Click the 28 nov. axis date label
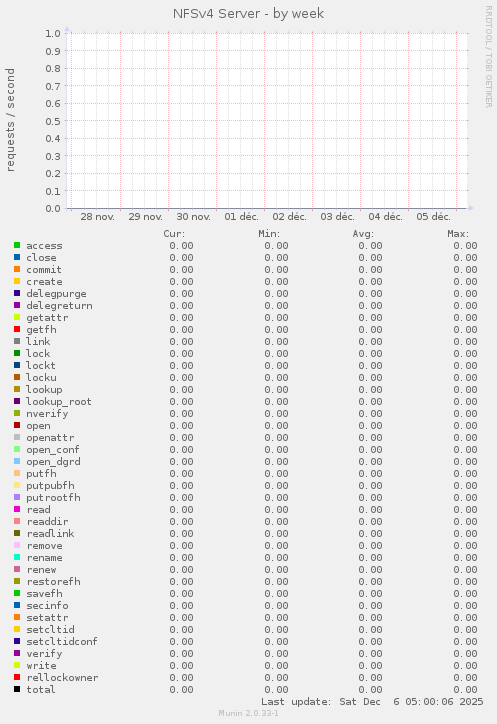This screenshot has height=724, width=497. [x=97, y=217]
